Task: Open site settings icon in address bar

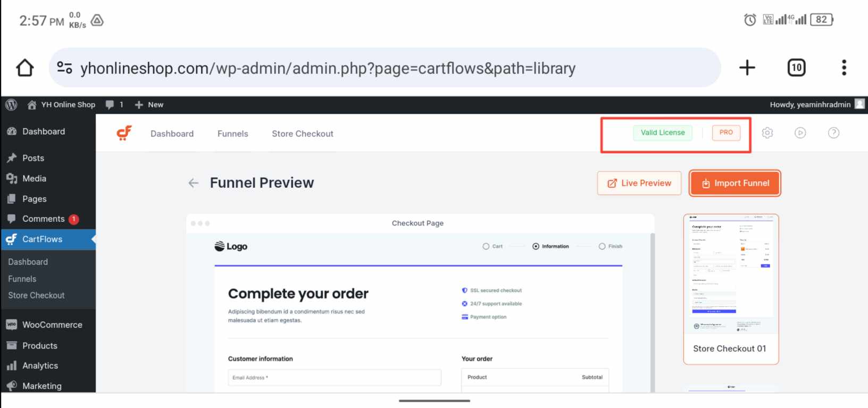Action: click(64, 68)
